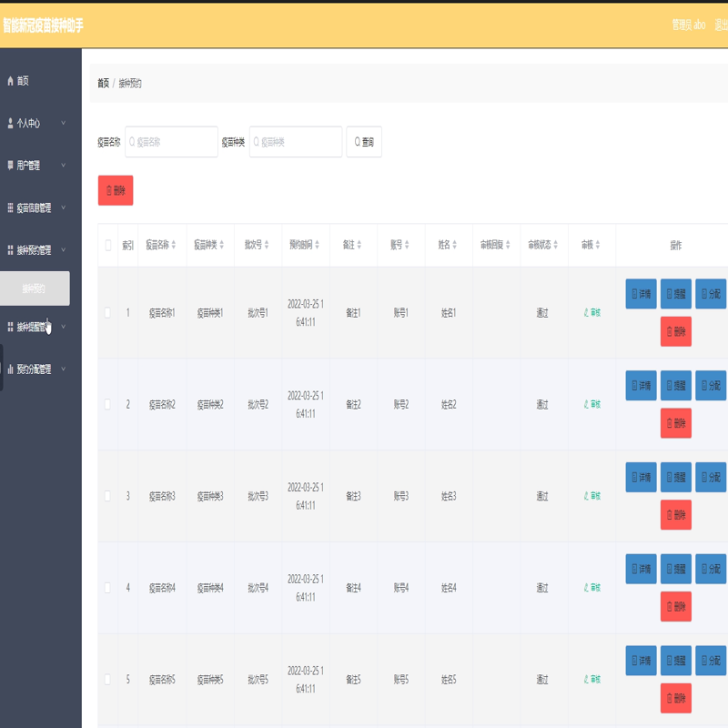Sort table by 疫苗名称 column arrows
This screenshot has width=728, height=728.
coord(174,245)
